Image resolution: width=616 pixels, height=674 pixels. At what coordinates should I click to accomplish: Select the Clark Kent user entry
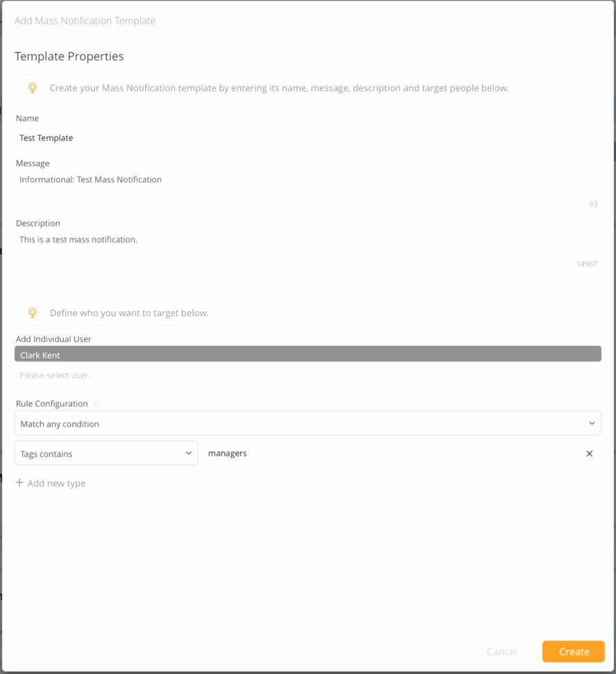[307, 355]
